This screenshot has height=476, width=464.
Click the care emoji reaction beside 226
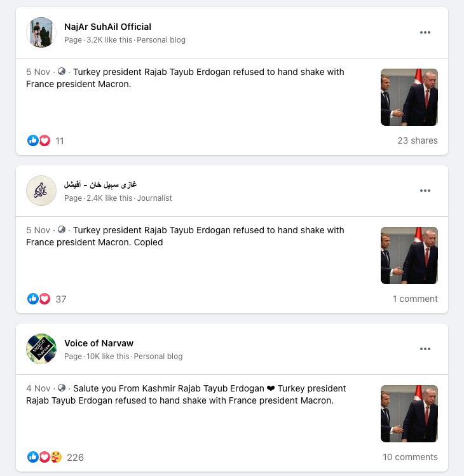pos(56,457)
